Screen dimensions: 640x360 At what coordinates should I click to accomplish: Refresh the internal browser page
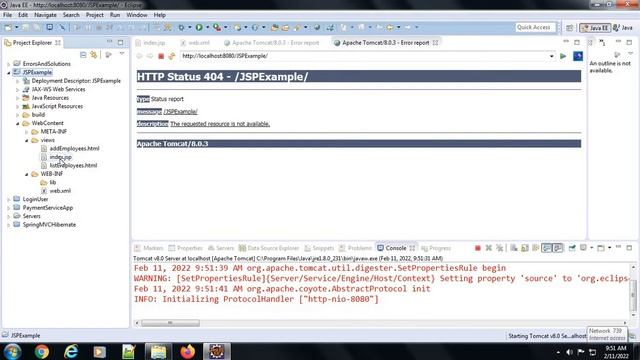pos(171,56)
